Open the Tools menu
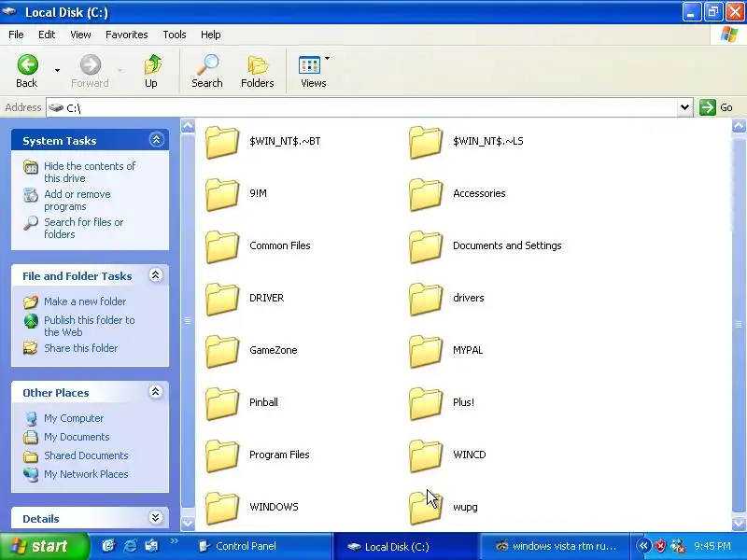This screenshot has width=747, height=560. [175, 35]
